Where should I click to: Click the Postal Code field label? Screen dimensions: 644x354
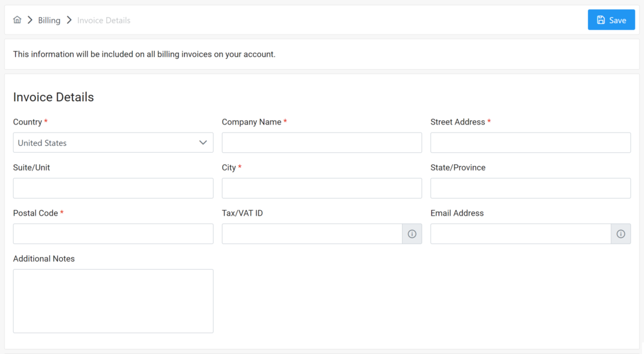point(35,213)
